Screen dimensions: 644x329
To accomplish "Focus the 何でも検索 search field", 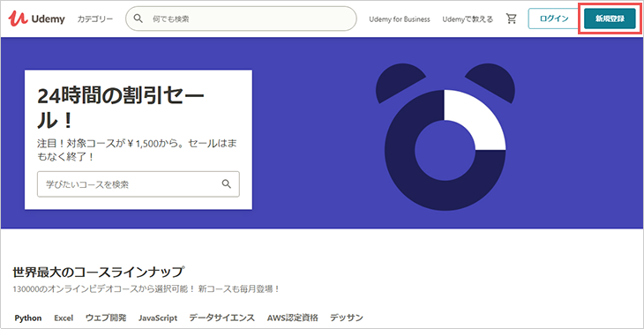I will pos(241,19).
